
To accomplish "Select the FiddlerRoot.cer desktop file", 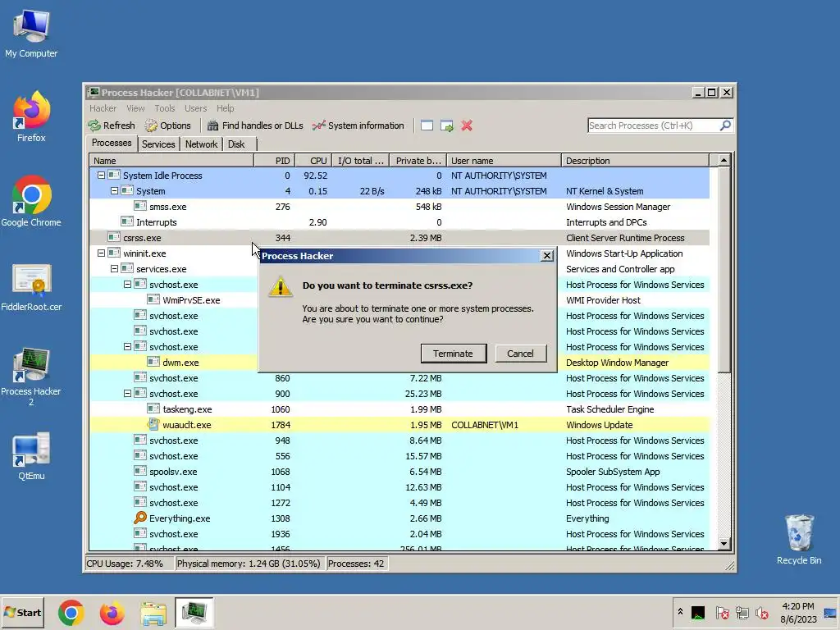I will coord(31,288).
